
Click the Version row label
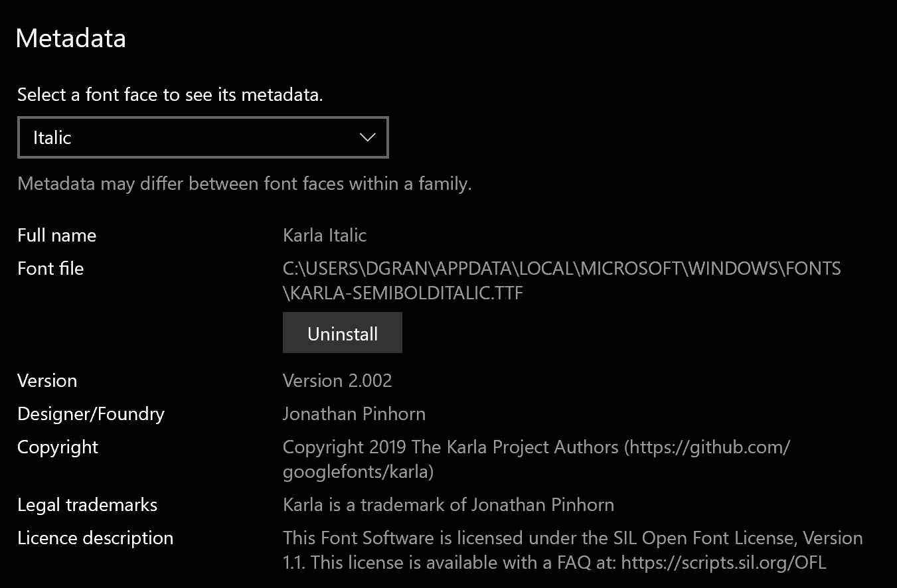47,380
